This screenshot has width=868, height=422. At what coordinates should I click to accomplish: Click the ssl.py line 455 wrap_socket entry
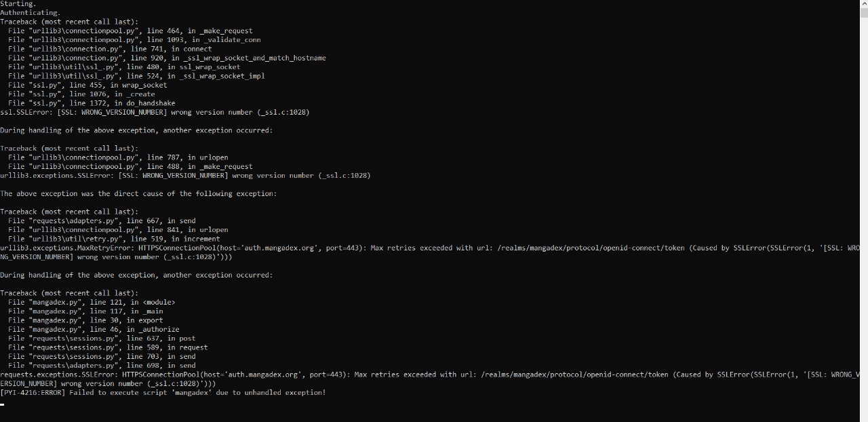coord(87,85)
